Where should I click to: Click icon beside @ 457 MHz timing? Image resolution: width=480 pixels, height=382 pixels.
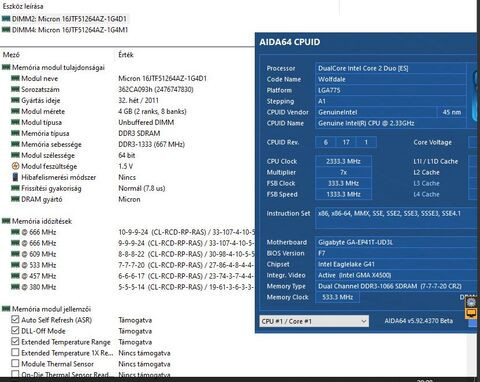click(15, 276)
